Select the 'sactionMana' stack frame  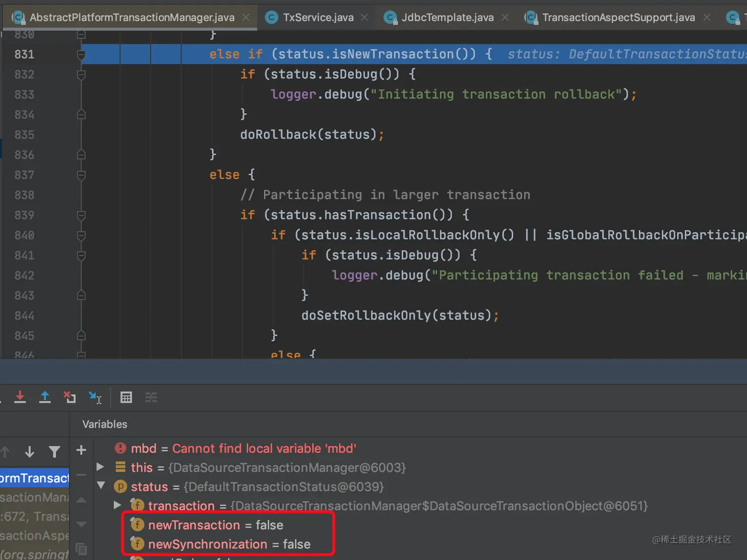pyautogui.click(x=35, y=497)
